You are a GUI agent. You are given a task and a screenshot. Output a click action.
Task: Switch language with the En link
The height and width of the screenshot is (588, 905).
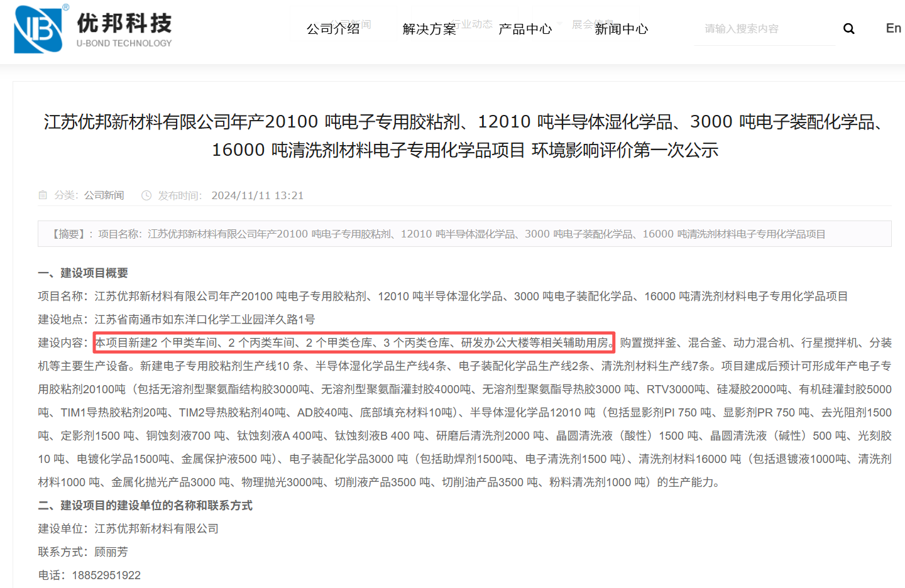[x=893, y=28]
